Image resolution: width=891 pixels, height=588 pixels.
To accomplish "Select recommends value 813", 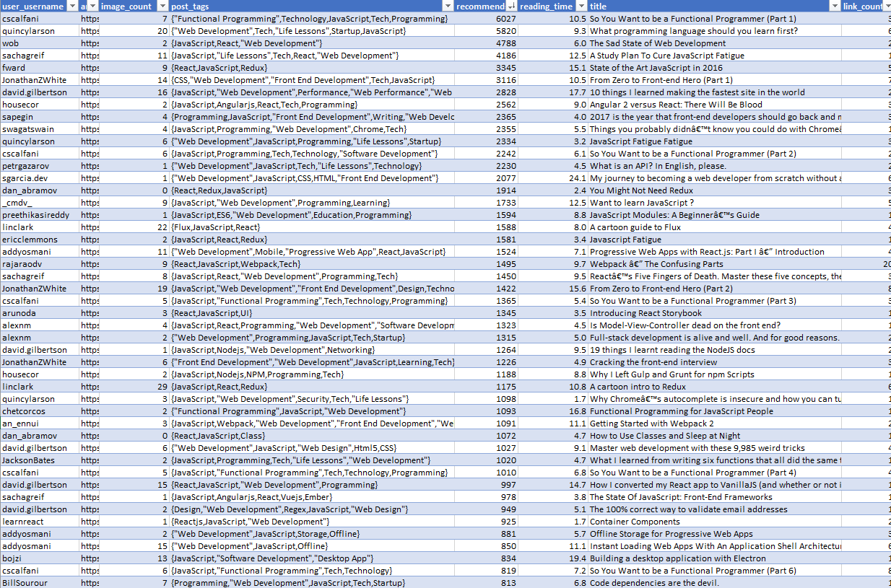I will 508,583.
